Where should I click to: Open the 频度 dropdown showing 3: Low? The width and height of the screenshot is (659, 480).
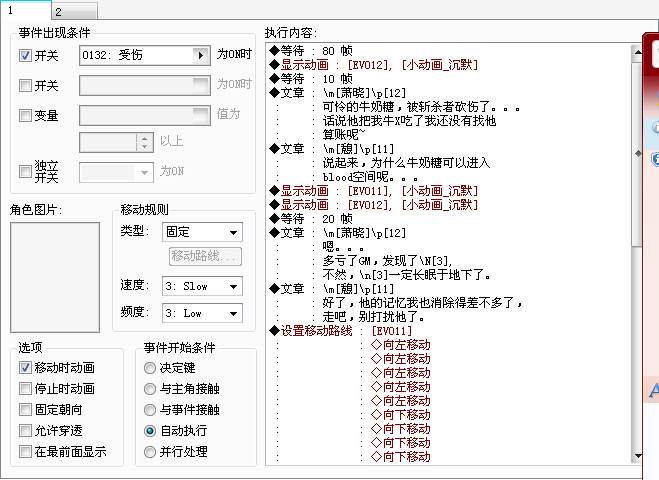pos(202,314)
